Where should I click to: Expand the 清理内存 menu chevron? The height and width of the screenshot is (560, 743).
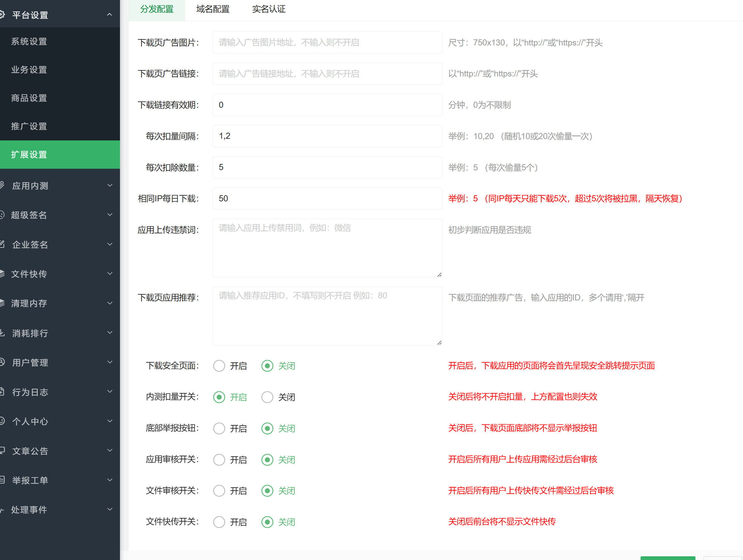[110, 303]
